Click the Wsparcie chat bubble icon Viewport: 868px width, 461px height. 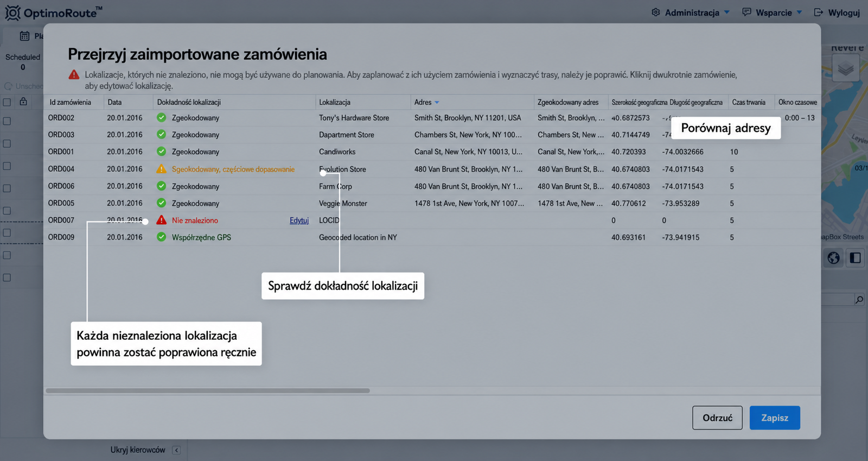tap(746, 12)
